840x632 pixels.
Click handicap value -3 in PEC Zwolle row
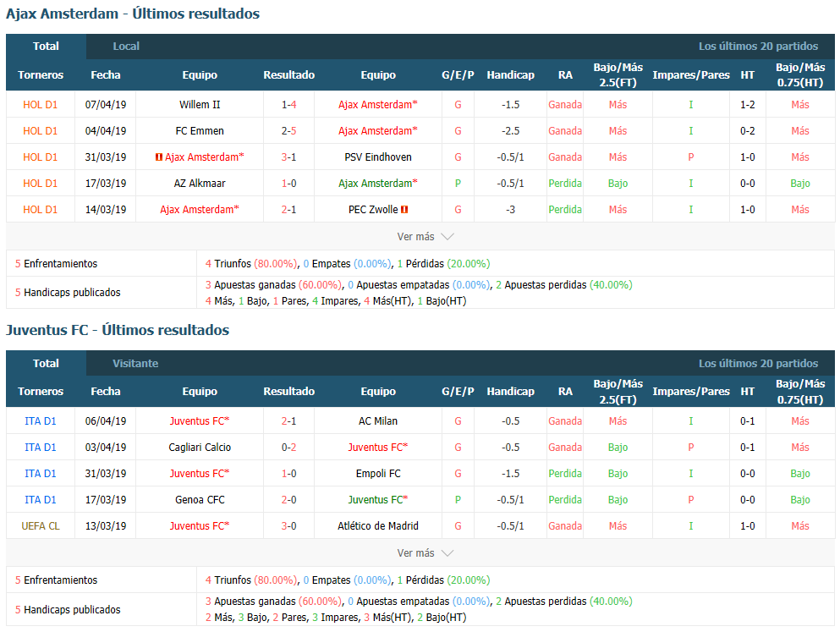pyautogui.click(x=511, y=210)
